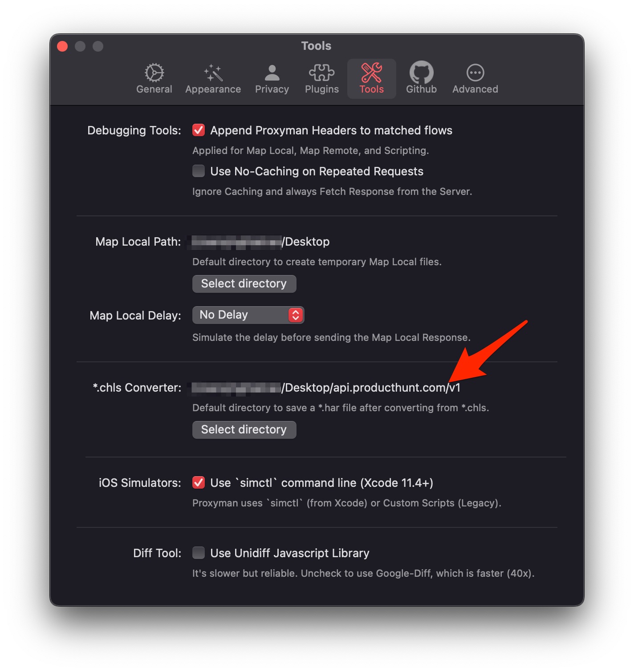Click Select directory under chls Converter
The height and width of the screenshot is (672, 634).
coord(244,430)
